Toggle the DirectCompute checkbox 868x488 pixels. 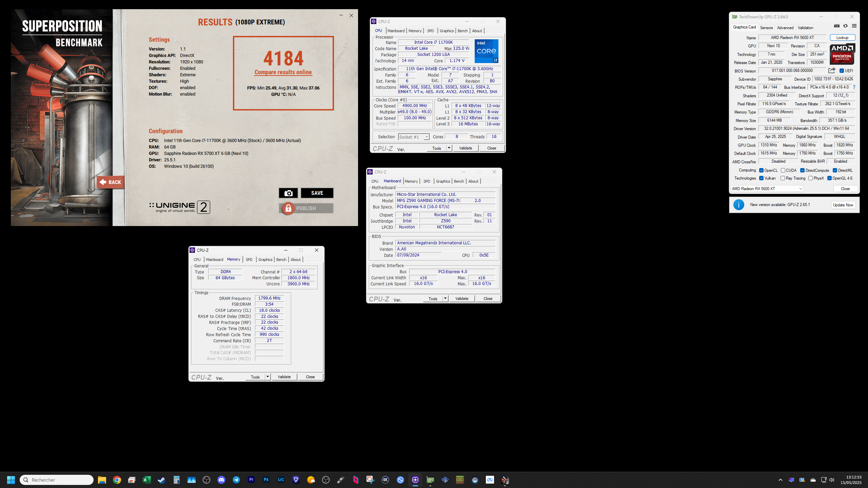(802, 170)
